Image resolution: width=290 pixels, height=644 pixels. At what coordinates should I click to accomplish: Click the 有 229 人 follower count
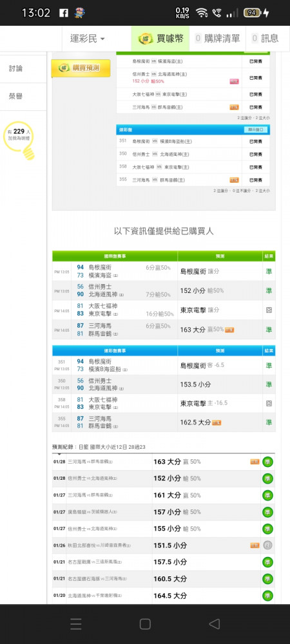click(x=19, y=131)
